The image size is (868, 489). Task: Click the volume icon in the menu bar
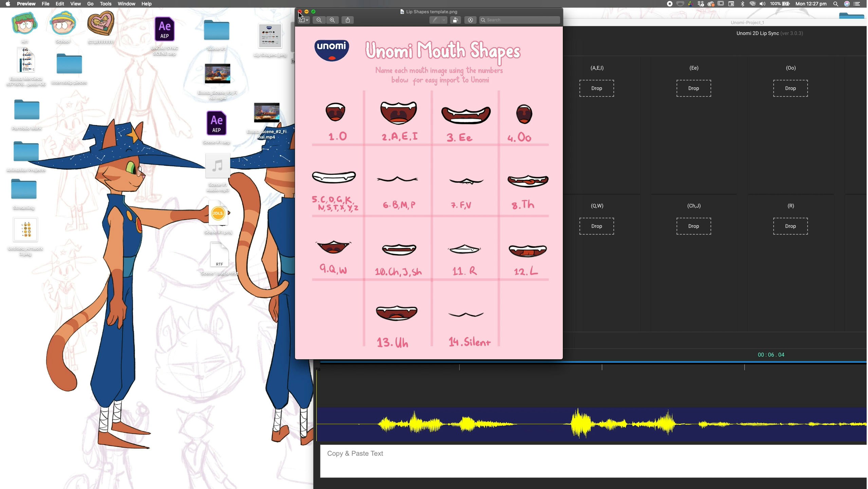coord(762,4)
